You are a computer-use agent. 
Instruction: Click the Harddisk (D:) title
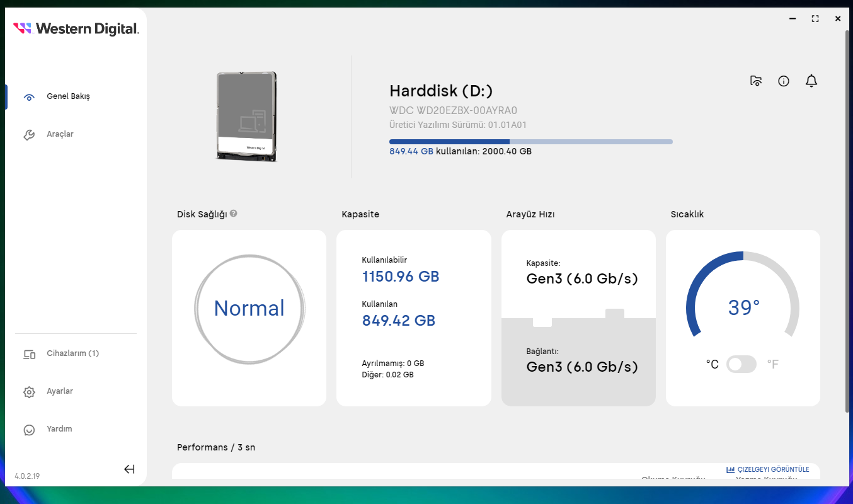(x=441, y=91)
